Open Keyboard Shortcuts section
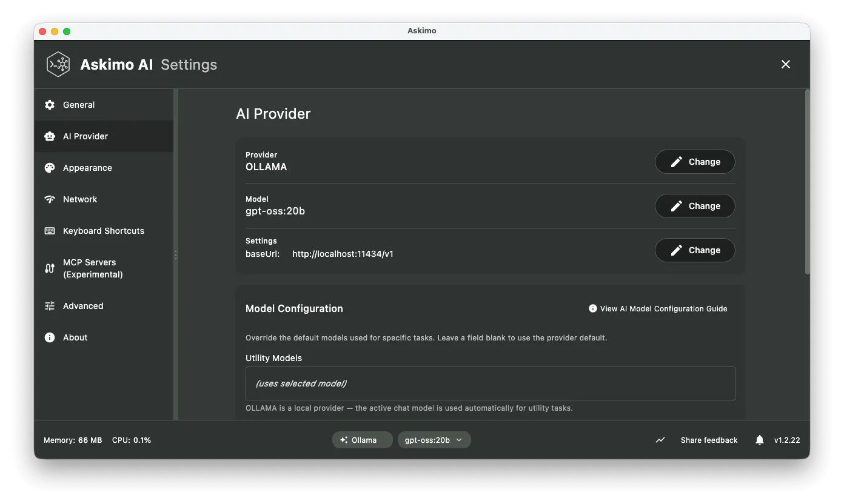Viewport: 844px width, 504px height. pyautogui.click(x=104, y=231)
